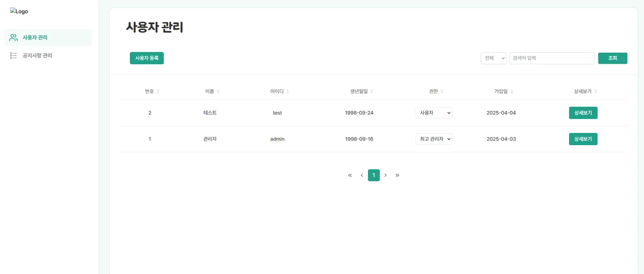The width and height of the screenshot is (644, 274).
Task: Click the 아이디 column header label
Action: tap(277, 91)
